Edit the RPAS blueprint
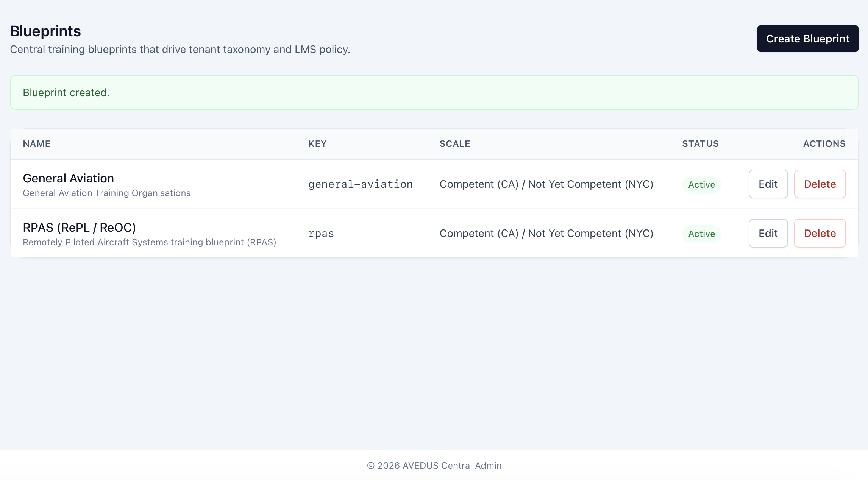This screenshot has width=868, height=480. click(x=768, y=233)
